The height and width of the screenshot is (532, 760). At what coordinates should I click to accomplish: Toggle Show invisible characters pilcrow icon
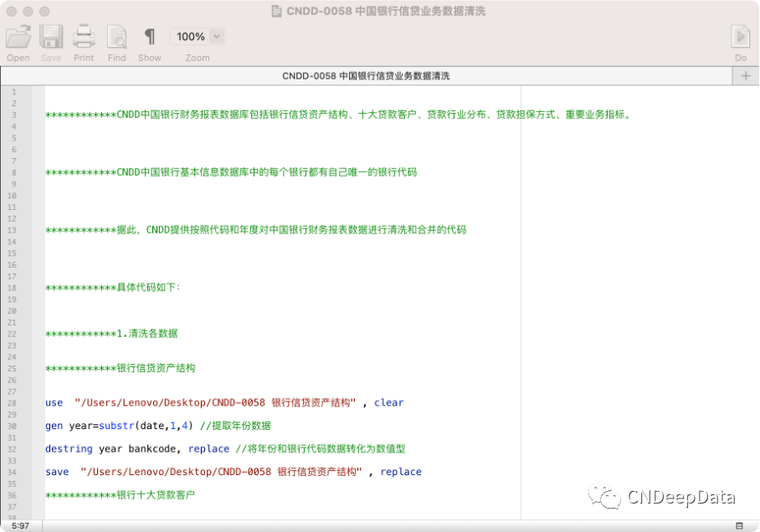[150, 37]
